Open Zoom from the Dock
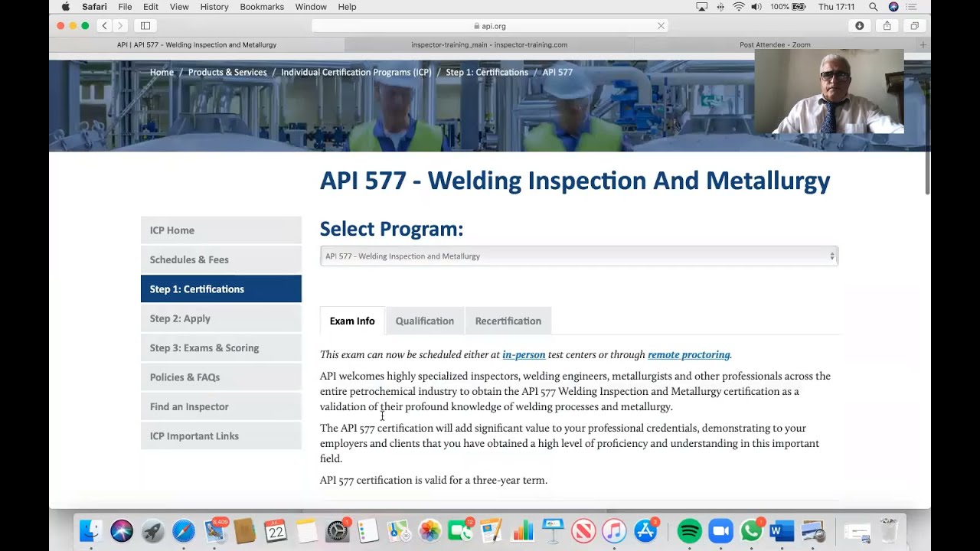Viewport: 980px width, 551px height. (x=720, y=530)
